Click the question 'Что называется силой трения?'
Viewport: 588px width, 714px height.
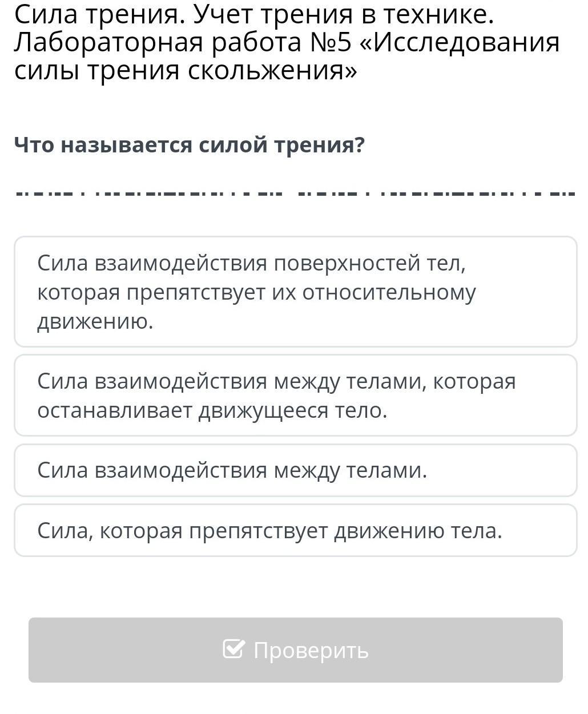coord(189,145)
